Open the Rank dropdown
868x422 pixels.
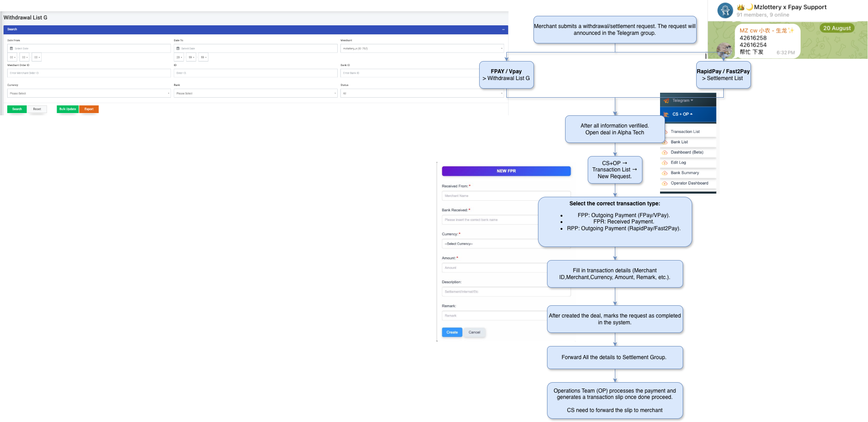pyautogui.click(x=255, y=94)
